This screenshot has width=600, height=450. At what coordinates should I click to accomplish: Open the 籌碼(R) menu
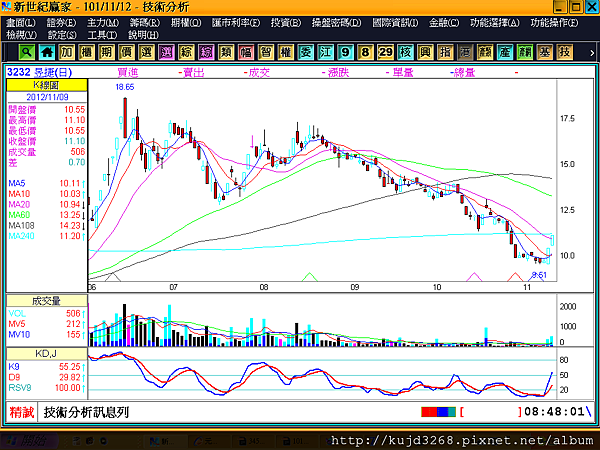pos(145,23)
